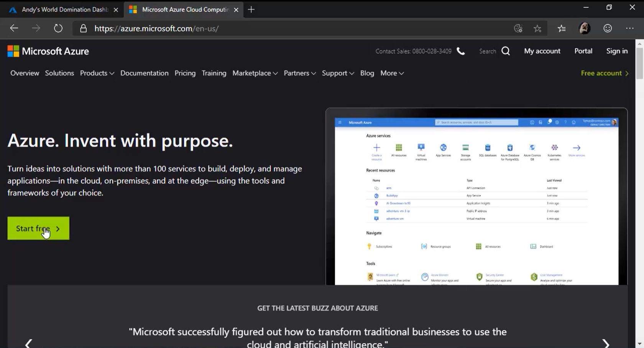Go to the Azure Portal
Screen dimensions: 644x348
point(583,51)
